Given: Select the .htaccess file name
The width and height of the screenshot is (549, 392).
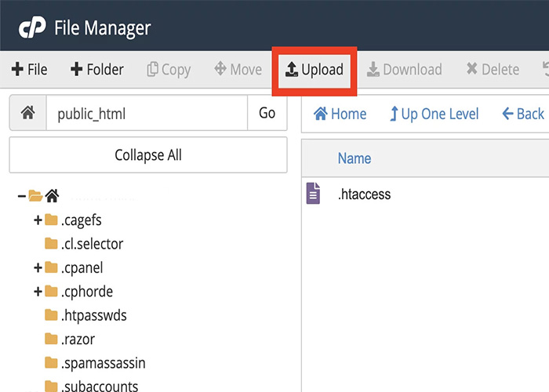Looking at the screenshot, I should (364, 194).
